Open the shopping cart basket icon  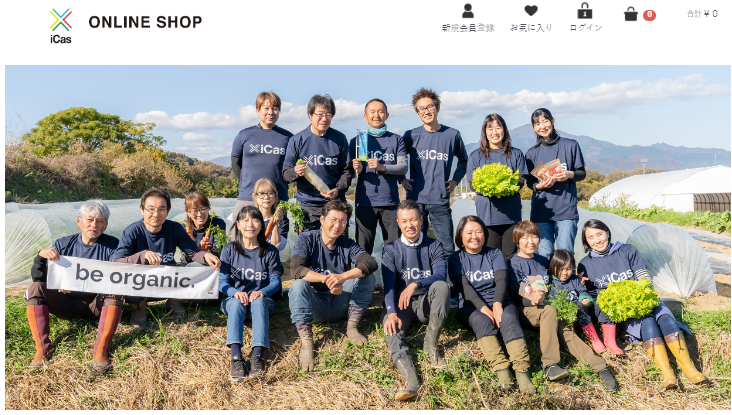[631, 14]
